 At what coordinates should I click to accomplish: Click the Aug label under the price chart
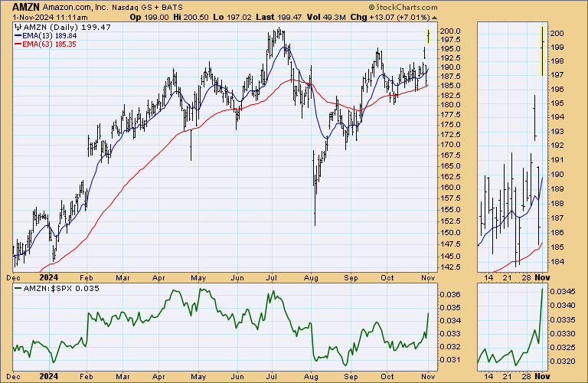coord(312,278)
